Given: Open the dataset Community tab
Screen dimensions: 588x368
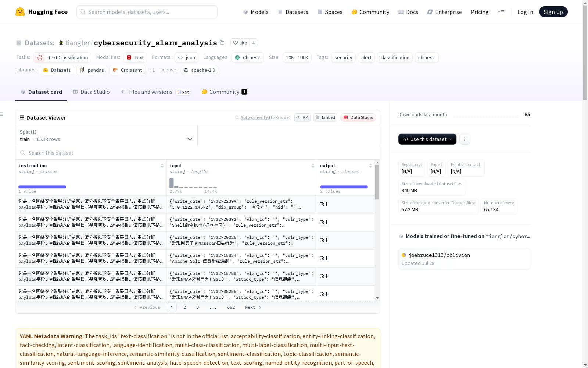Looking at the screenshot, I should pyautogui.click(x=224, y=92).
